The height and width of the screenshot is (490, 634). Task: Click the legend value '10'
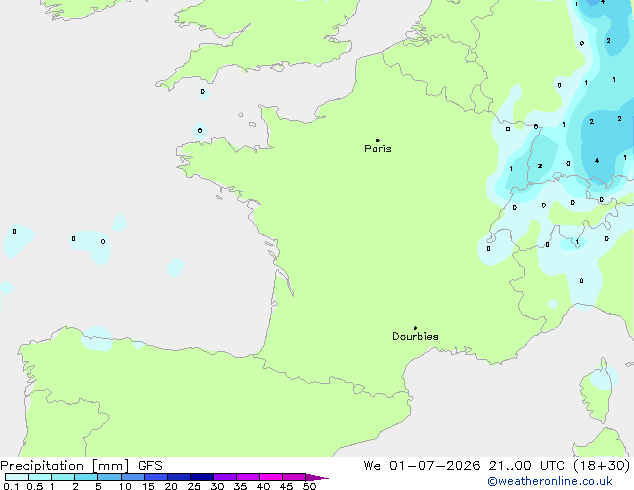tap(125, 486)
